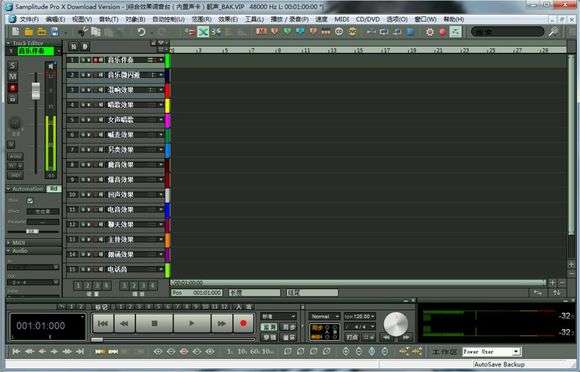This screenshot has width=580, height=372.
Task: Click the Stop button in transport
Action: (154, 324)
